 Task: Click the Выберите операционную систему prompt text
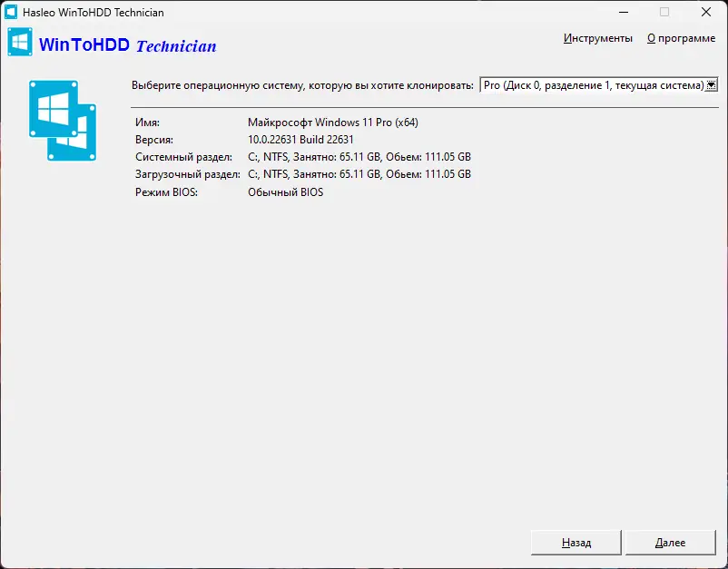[x=302, y=85]
